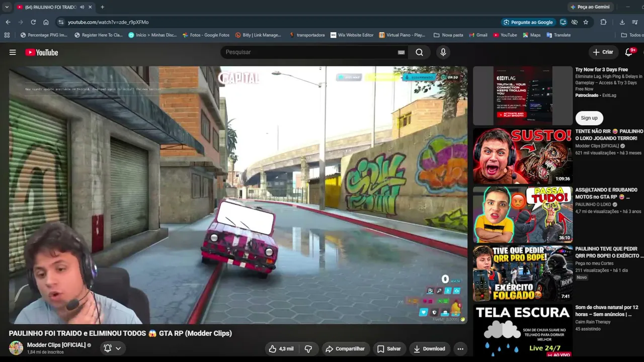The image size is (644, 362).
Task: Open SUSTO! video thumbnail
Action: click(x=523, y=156)
